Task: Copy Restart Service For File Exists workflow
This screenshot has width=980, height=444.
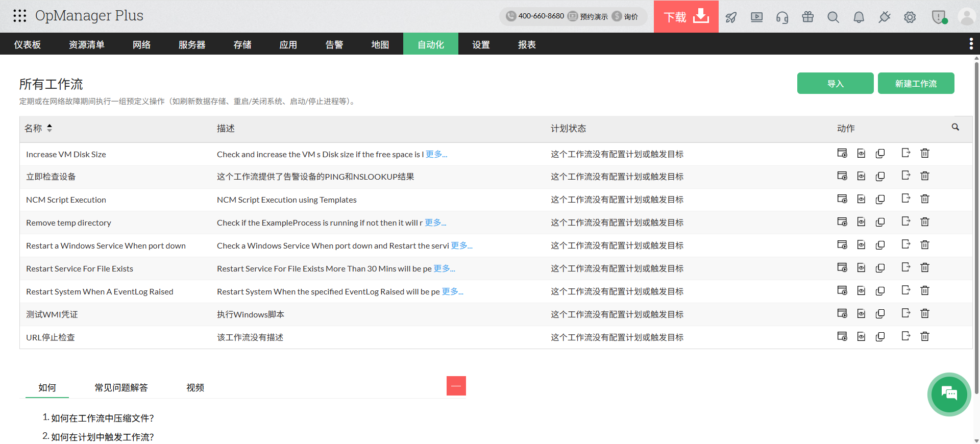Action: point(880,268)
